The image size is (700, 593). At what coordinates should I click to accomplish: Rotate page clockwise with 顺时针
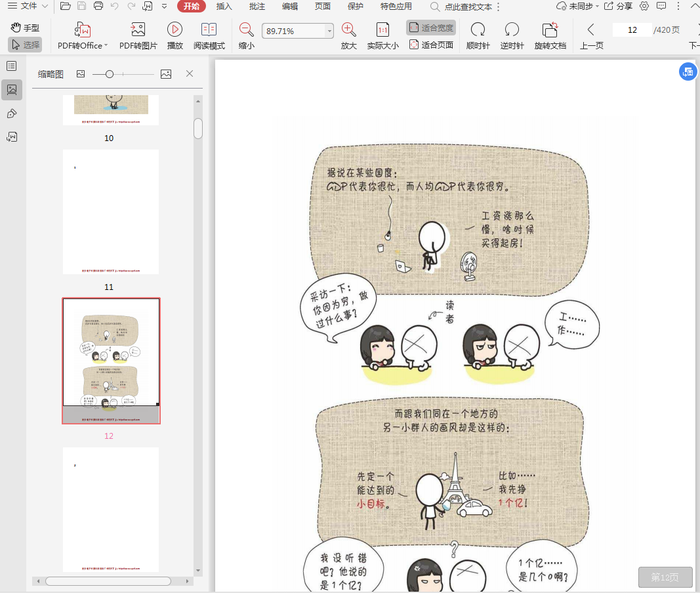coord(478,30)
